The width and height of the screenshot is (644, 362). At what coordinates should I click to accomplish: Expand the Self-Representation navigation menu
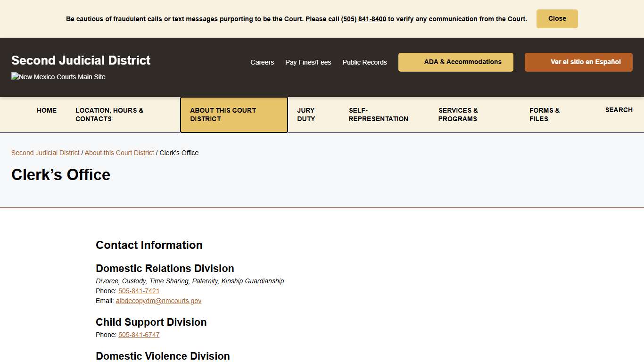378,115
